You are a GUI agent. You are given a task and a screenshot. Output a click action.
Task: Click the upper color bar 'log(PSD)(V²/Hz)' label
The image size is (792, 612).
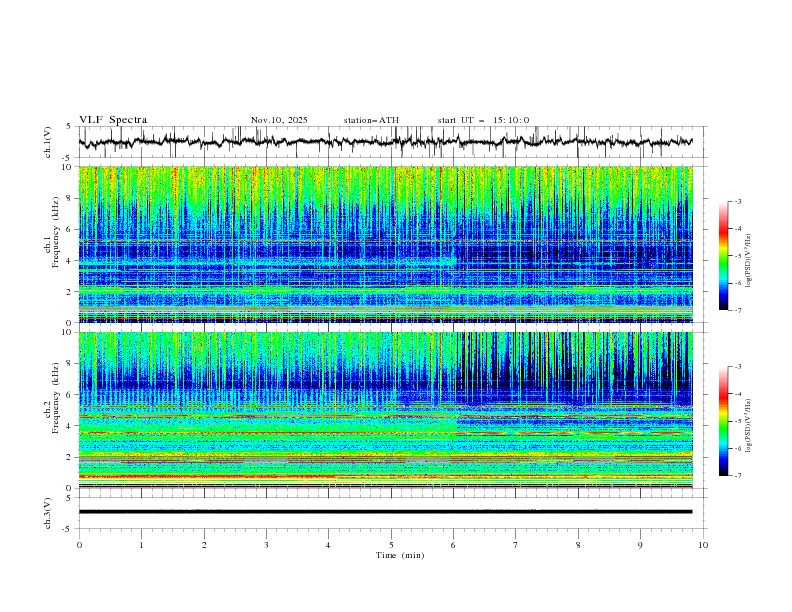tap(749, 261)
